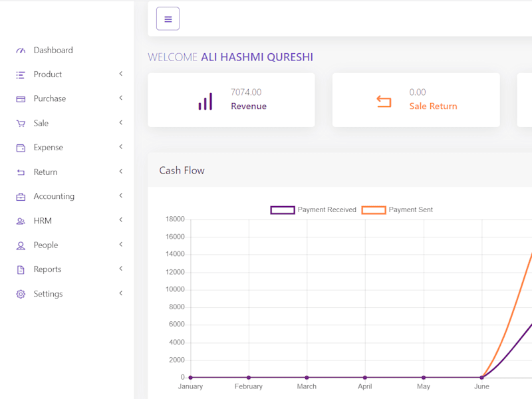
Task: Expand the HRM menu chevron
Action: (121, 220)
